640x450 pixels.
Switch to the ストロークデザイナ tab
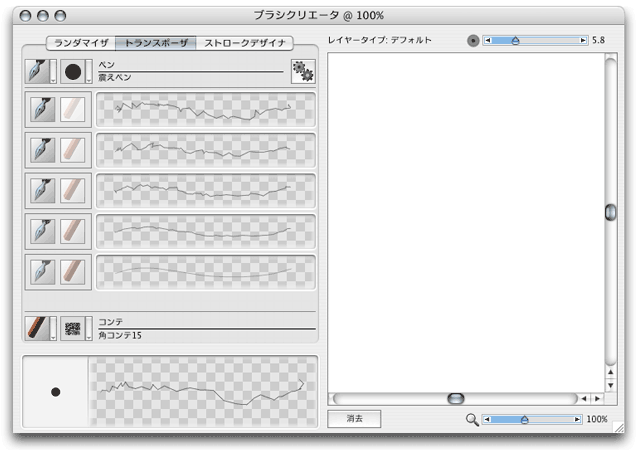tap(245, 43)
